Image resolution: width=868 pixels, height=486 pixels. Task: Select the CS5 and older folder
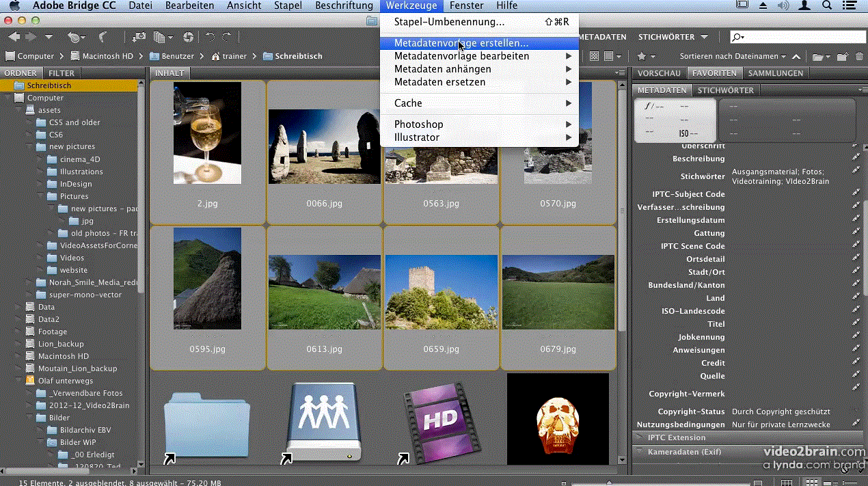(74, 122)
